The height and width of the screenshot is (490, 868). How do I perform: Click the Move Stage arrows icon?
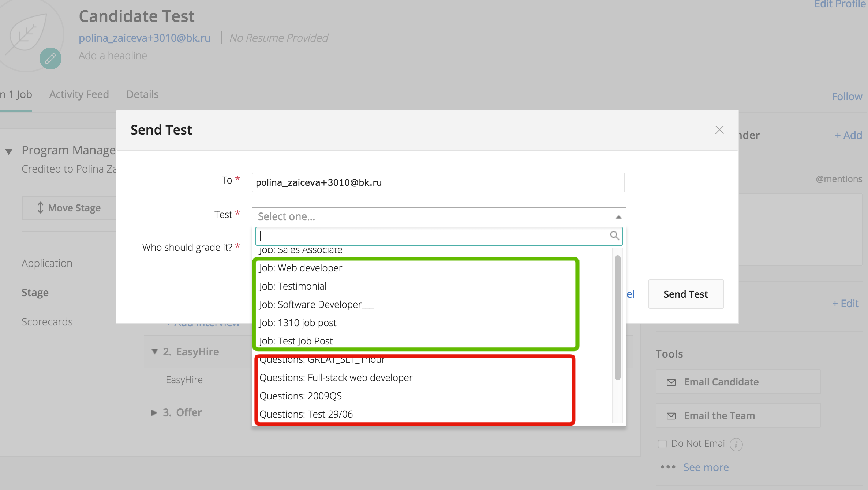(40, 208)
